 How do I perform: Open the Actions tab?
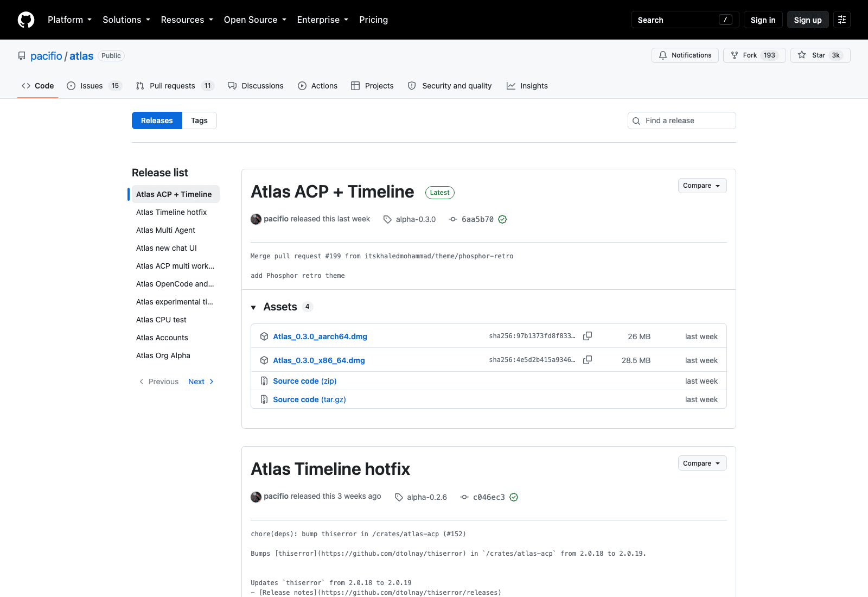(317, 86)
